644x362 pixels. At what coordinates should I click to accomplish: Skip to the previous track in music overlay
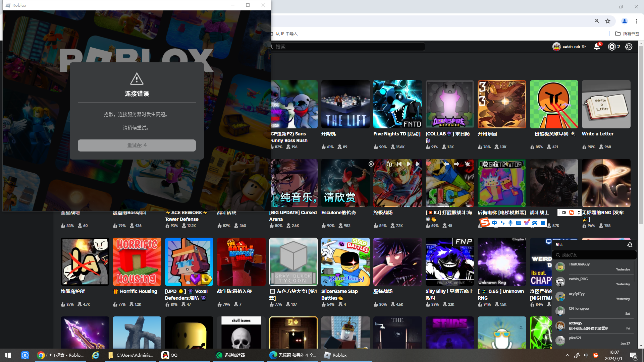coord(399,164)
